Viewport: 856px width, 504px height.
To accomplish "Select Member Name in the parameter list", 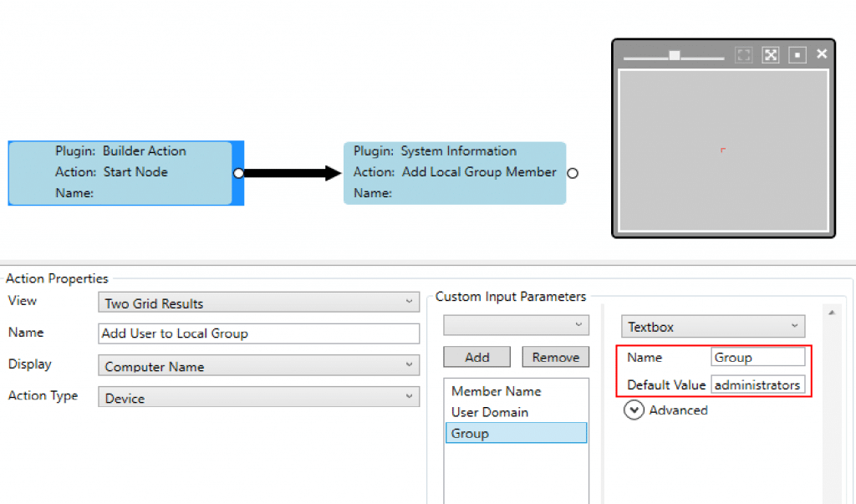I will point(496,390).
